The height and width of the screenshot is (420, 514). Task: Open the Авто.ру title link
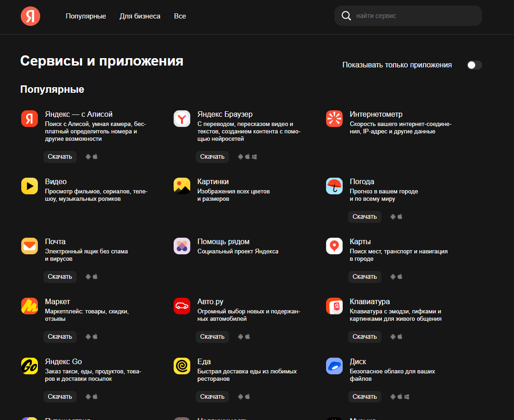click(211, 302)
